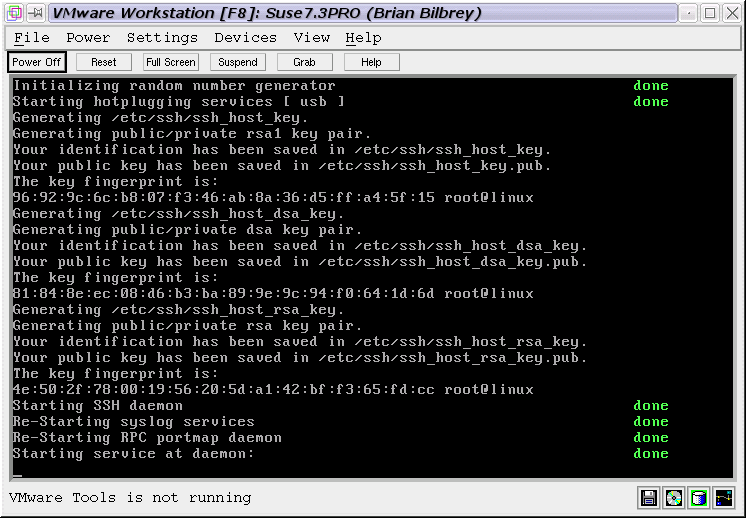Open the Help menu
This screenshot has height=518, width=746.
click(363, 38)
